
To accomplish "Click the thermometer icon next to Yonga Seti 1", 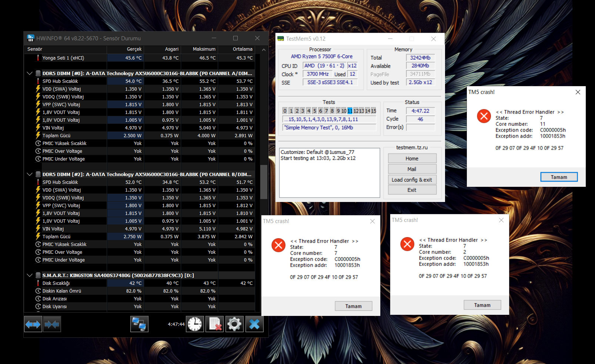I will point(38,58).
